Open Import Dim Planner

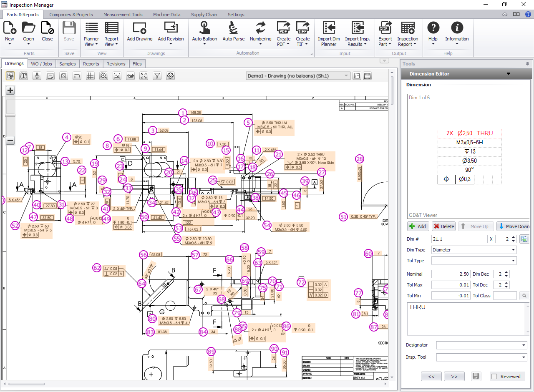coord(329,28)
